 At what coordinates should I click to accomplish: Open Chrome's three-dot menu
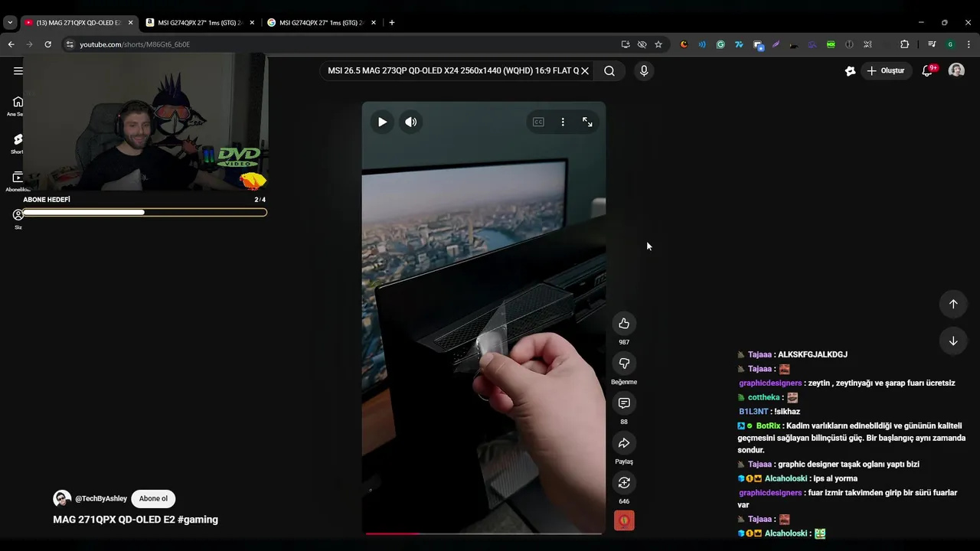(969, 44)
